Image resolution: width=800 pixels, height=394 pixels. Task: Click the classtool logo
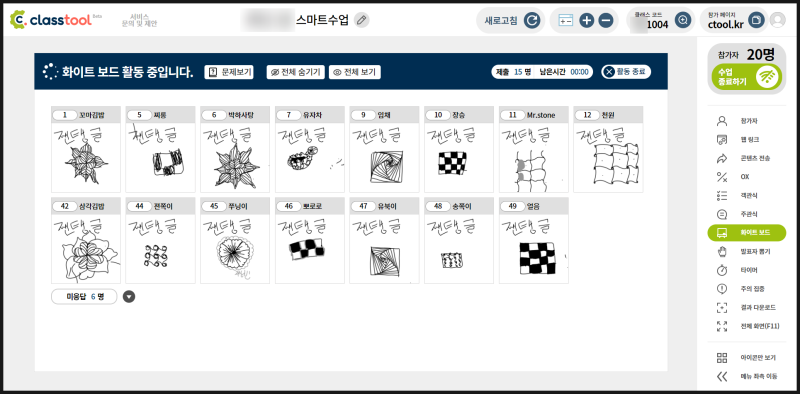pyautogui.click(x=56, y=20)
